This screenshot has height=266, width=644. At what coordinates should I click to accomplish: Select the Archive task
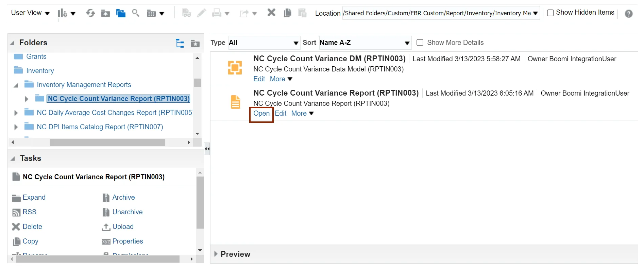point(123,197)
